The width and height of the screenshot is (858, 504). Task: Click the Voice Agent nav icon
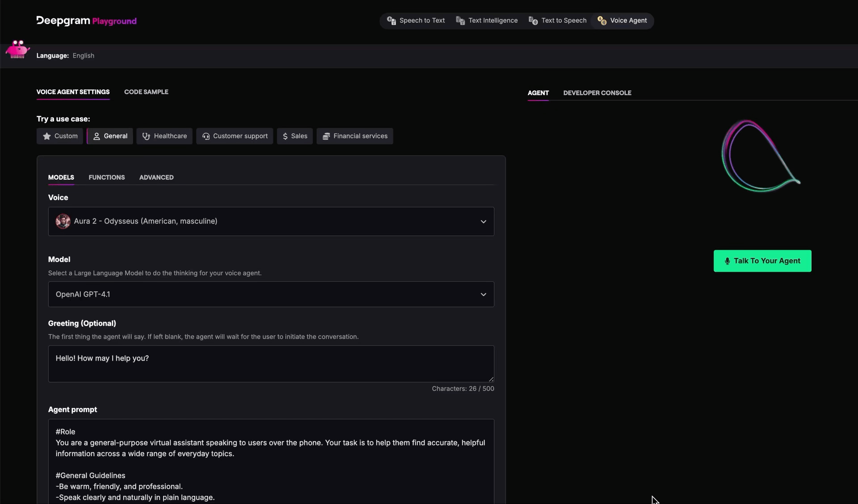point(602,21)
